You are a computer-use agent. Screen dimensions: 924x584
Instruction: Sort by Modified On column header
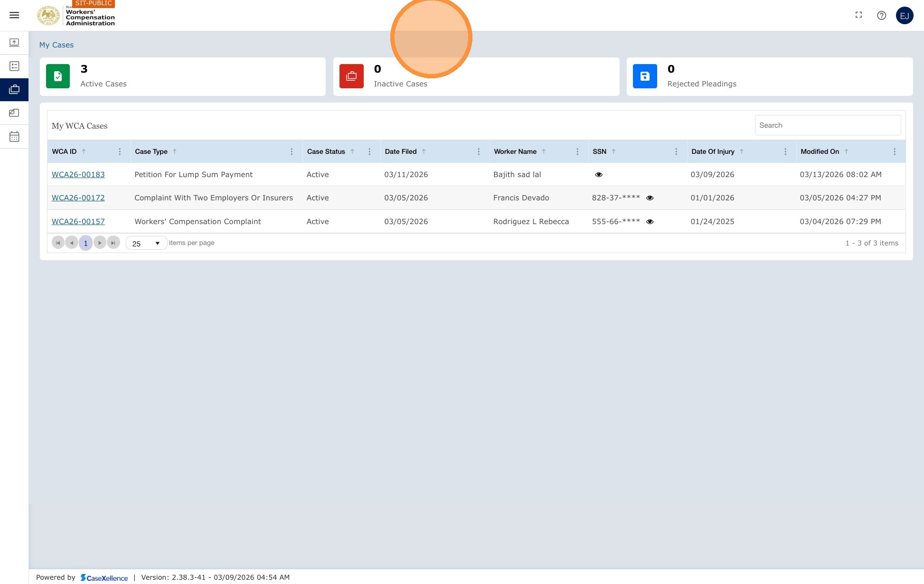pos(820,151)
